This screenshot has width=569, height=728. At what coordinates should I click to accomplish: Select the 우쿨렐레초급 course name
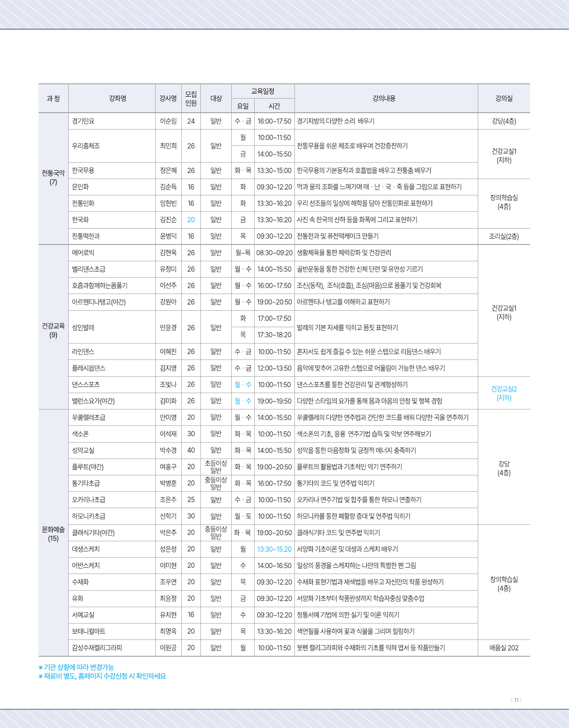pyautogui.click(x=89, y=418)
